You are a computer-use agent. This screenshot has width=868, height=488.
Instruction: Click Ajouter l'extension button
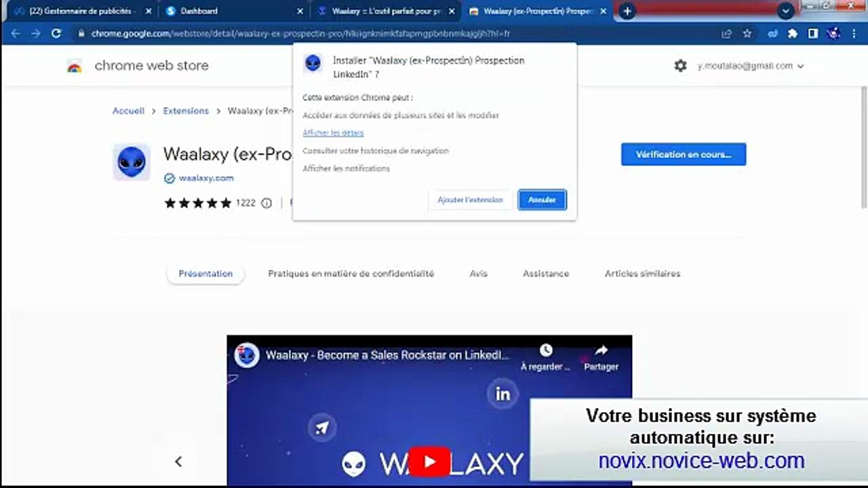pos(470,200)
